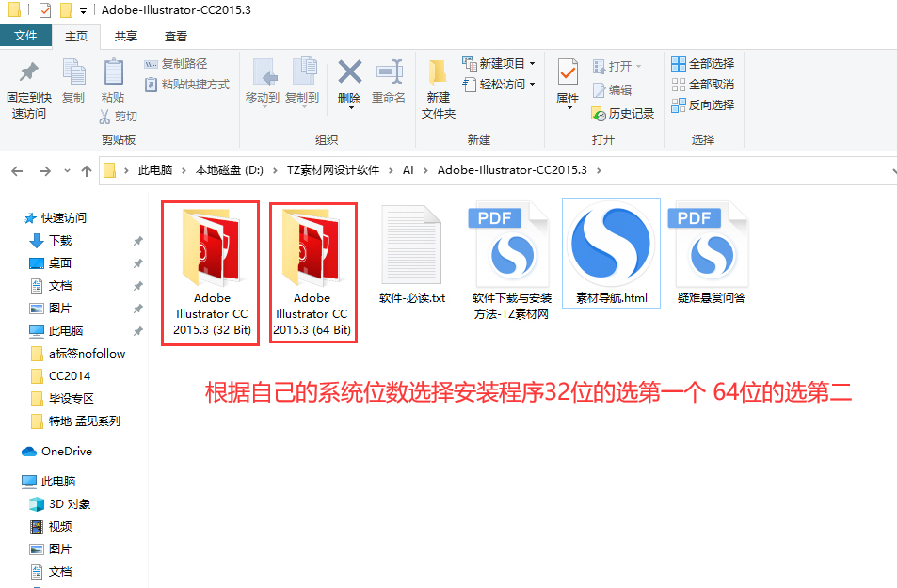This screenshot has height=588, width=897.
Task: Switch to the 共享 (Share) tab
Action: (x=126, y=36)
